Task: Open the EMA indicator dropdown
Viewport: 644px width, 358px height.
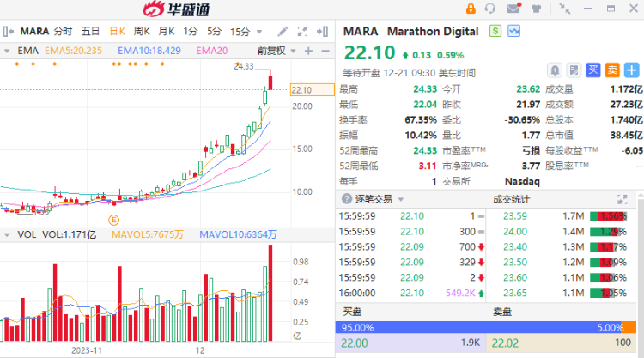Action: click(7, 51)
